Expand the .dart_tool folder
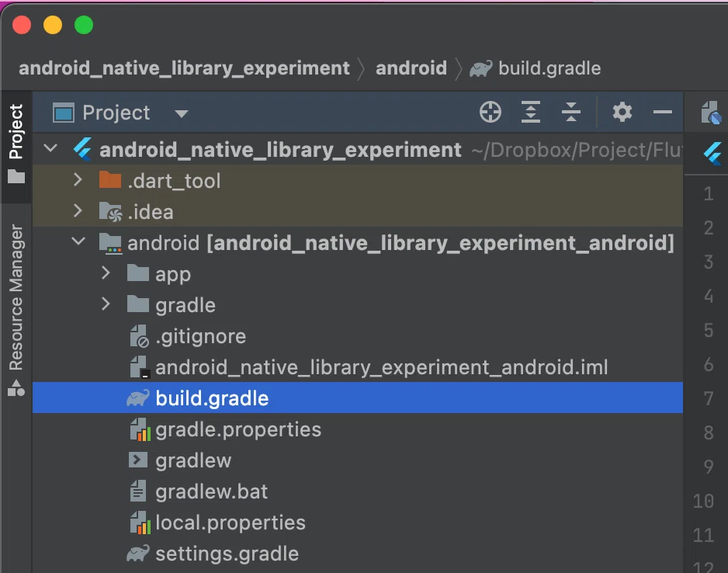This screenshot has width=728, height=573. coord(78,179)
